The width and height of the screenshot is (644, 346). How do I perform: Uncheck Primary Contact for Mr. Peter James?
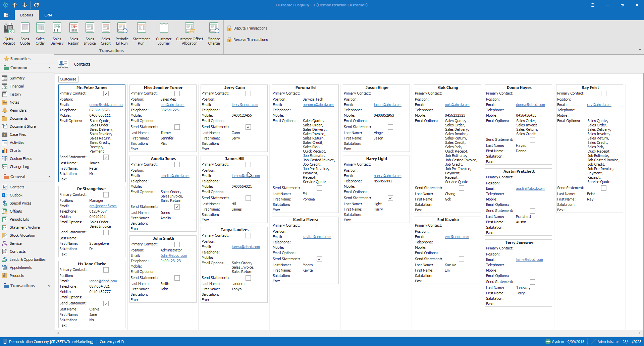[x=106, y=94]
